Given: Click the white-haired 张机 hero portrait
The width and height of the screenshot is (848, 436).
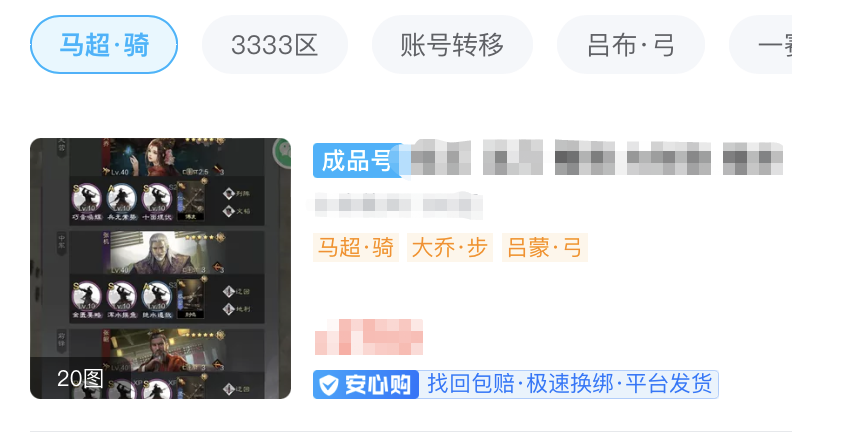Looking at the screenshot, I should 167,253.
